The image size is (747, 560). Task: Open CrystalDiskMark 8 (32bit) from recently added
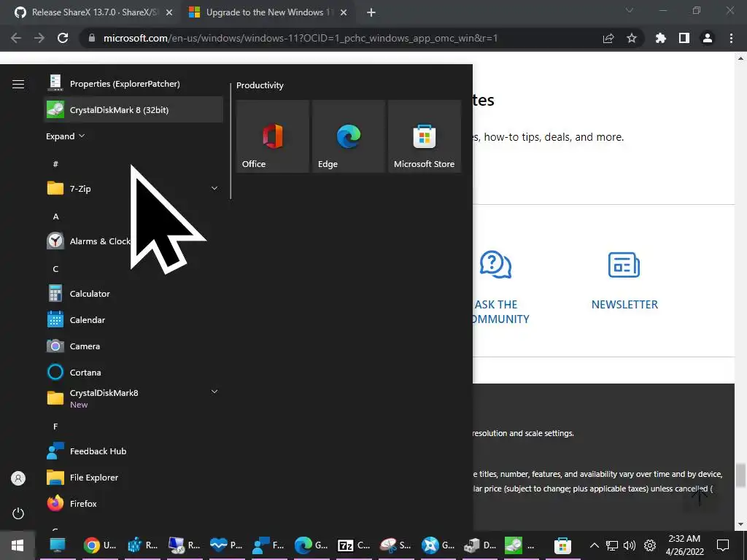(x=133, y=109)
